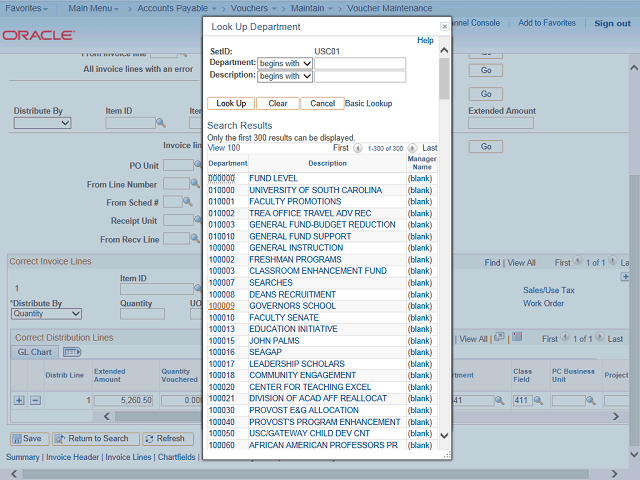Click Return to Search button
This screenshot has width=640, height=480.
96,439
